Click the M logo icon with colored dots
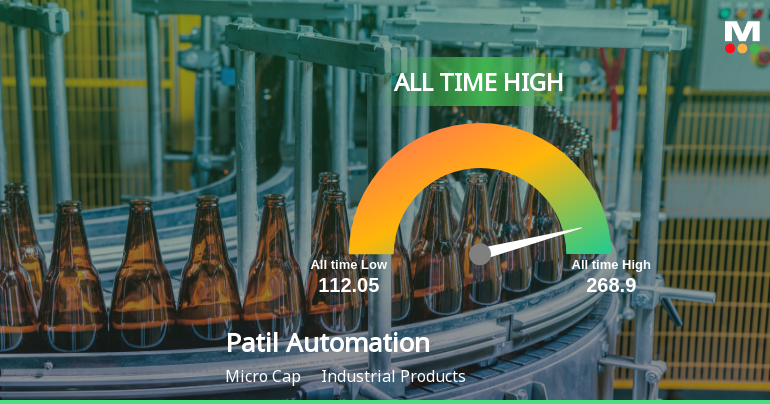The image size is (770, 404). click(x=742, y=37)
